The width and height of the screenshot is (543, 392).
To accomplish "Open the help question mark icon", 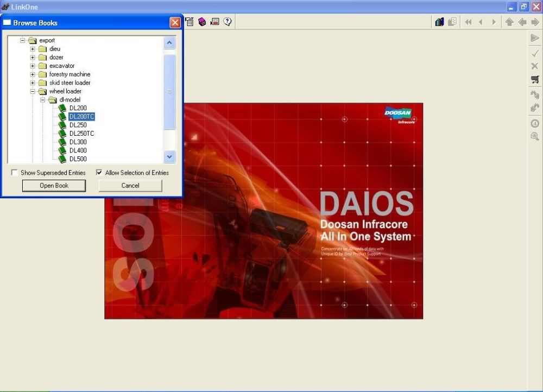I will pyautogui.click(x=228, y=22).
